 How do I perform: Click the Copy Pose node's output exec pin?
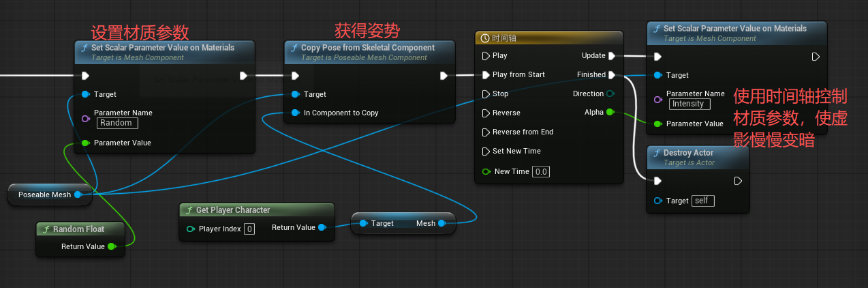tap(444, 76)
